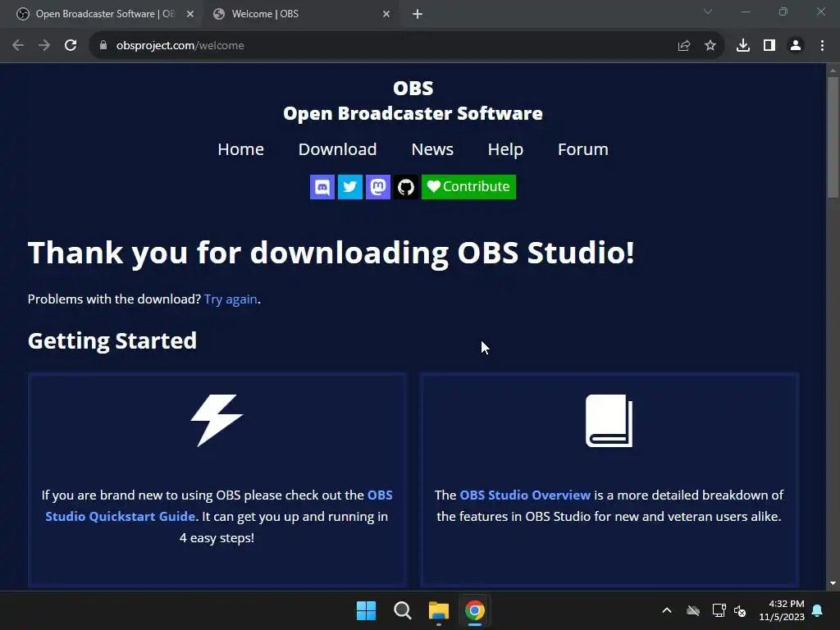840x630 pixels.
Task: Show hidden system tray icons
Action: pos(667,610)
